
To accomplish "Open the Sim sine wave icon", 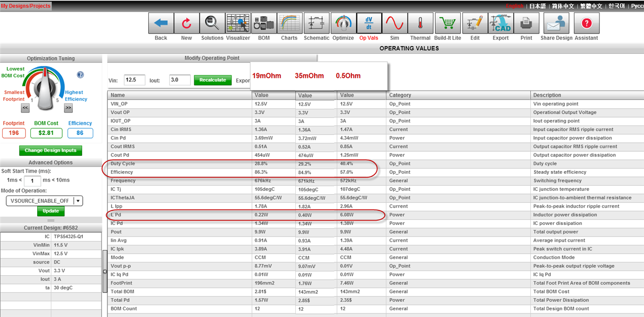I will tap(394, 24).
